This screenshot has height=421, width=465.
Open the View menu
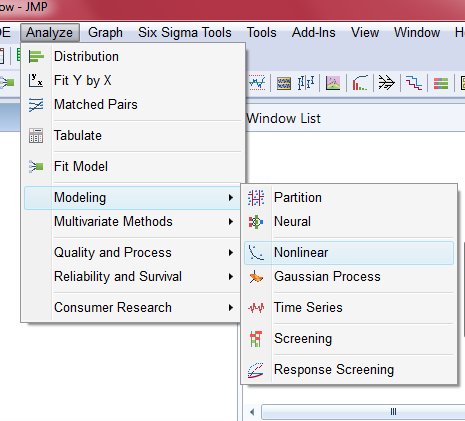pyautogui.click(x=365, y=33)
